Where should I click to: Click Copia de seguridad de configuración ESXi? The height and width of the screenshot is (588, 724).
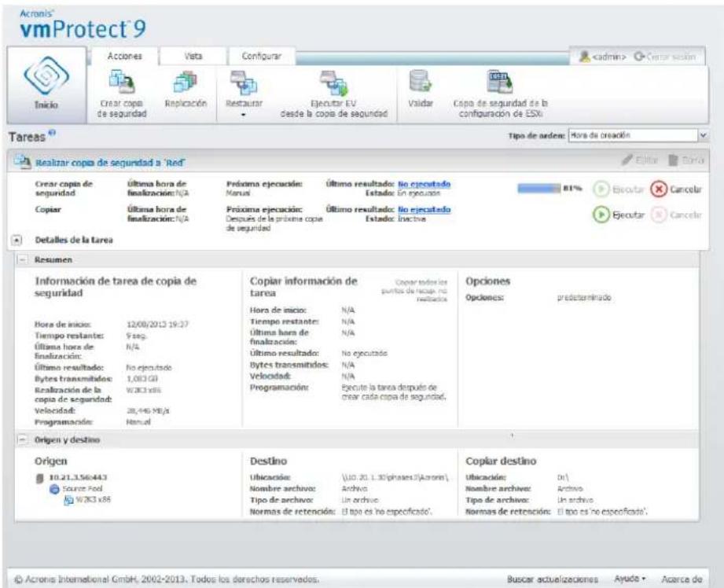(x=500, y=94)
